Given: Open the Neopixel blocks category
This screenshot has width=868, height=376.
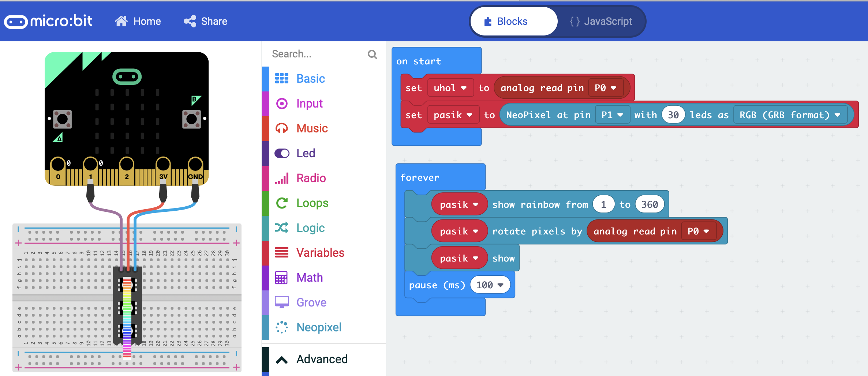Looking at the screenshot, I should [x=318, y=327].
